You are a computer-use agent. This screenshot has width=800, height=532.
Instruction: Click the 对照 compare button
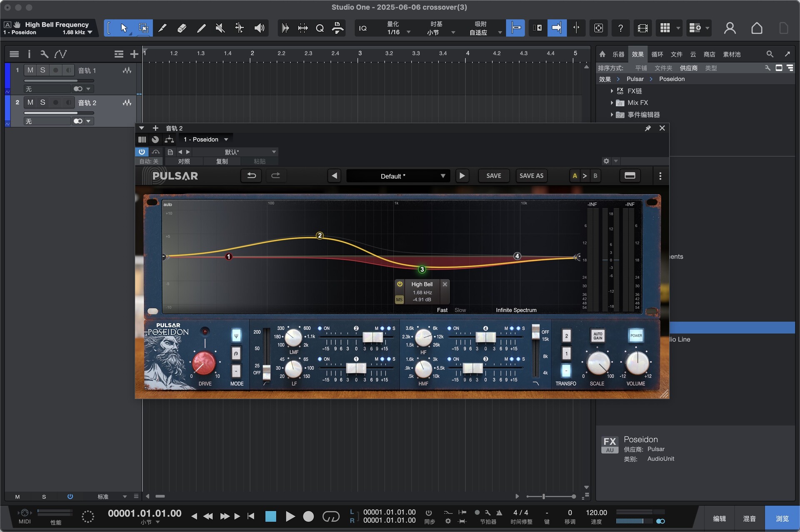coord(184,161)
